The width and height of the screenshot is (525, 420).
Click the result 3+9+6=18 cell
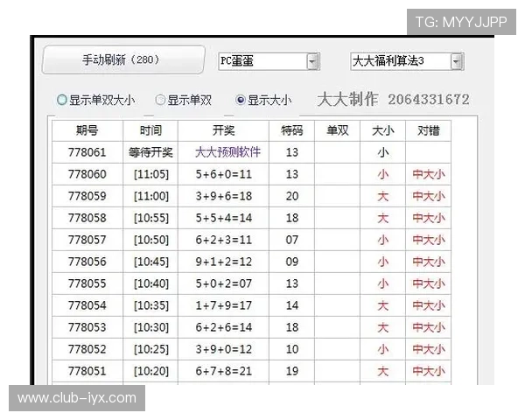[223, 196]
